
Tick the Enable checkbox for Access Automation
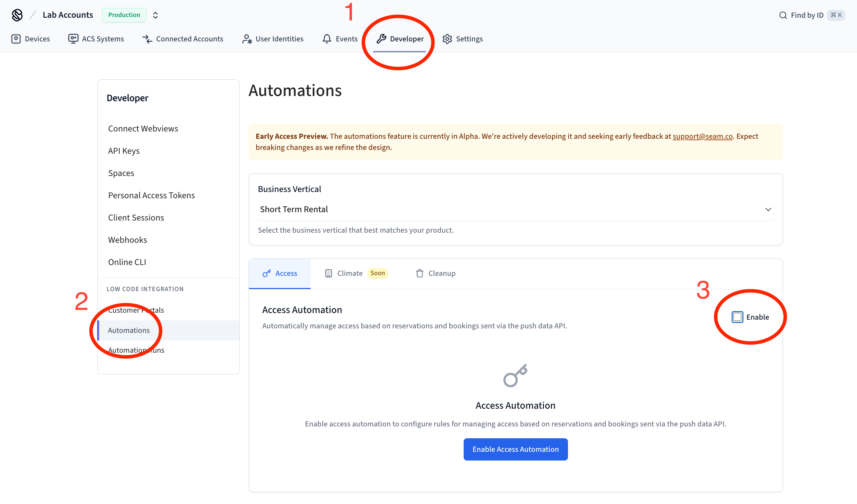tap(737, 317)
